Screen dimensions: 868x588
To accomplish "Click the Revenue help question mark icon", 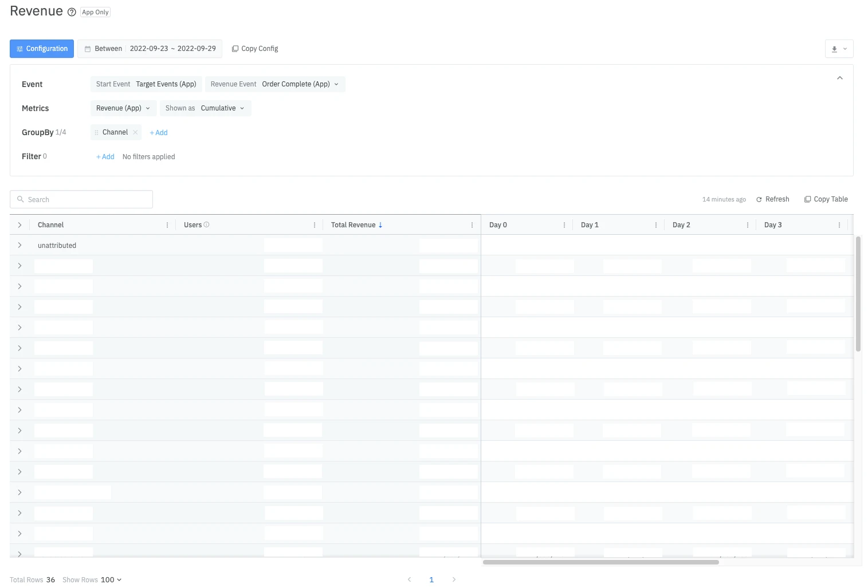I will pyautogui.click(x=72, y=12).
